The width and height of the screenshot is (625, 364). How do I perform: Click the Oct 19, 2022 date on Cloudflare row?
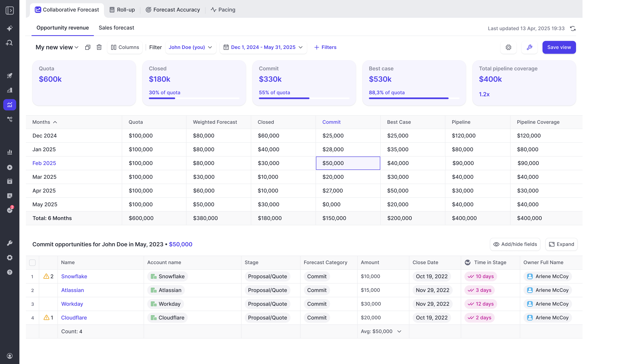pos(431,318)
